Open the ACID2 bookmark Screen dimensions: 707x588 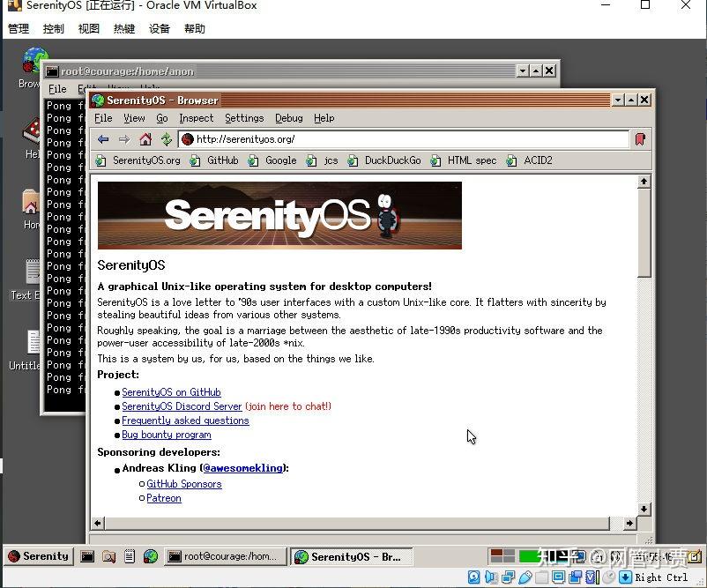529,160
